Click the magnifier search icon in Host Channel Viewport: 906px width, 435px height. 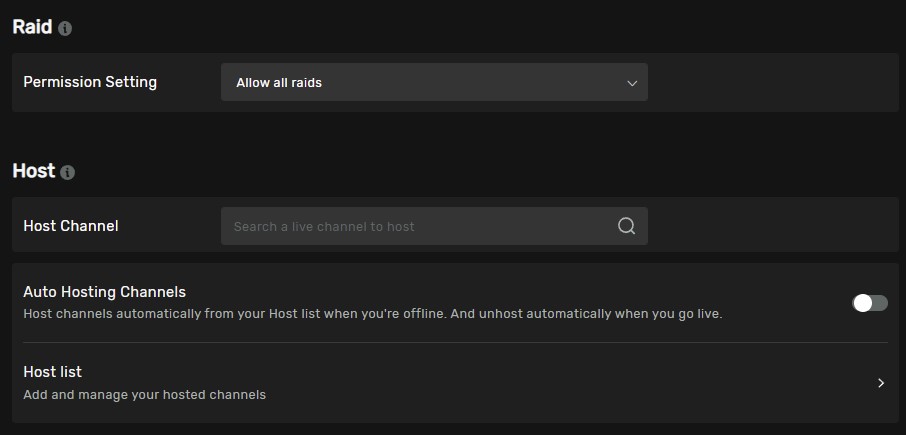626,226
